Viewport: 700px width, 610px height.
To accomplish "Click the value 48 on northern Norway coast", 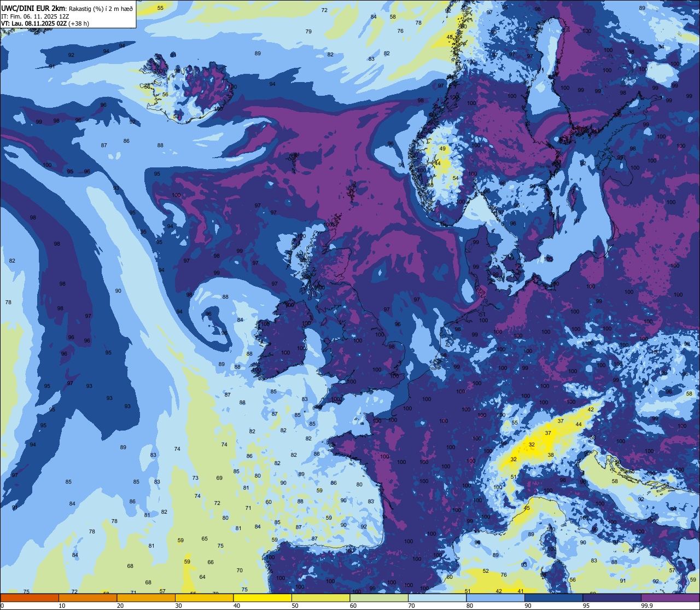I will (450, 37).
